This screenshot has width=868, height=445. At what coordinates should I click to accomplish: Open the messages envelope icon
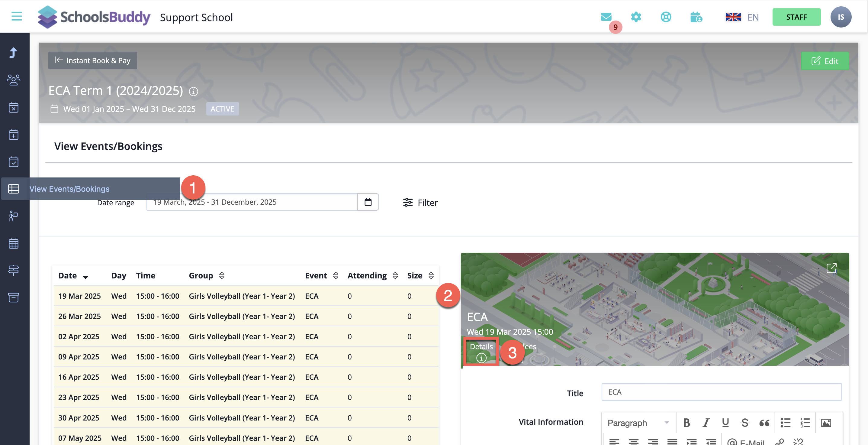coord(606,17)
